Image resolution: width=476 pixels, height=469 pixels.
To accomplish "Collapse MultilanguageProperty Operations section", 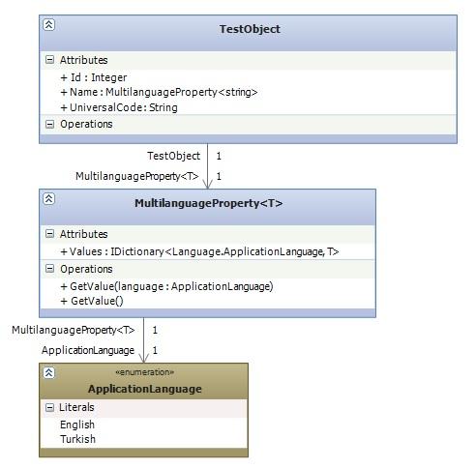I will [49, 269].
